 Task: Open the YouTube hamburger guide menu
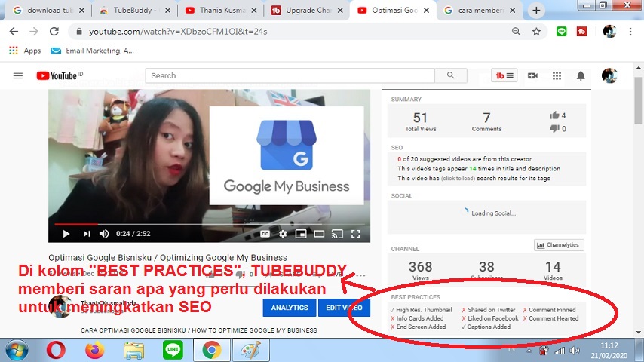(x=18, y=75)
